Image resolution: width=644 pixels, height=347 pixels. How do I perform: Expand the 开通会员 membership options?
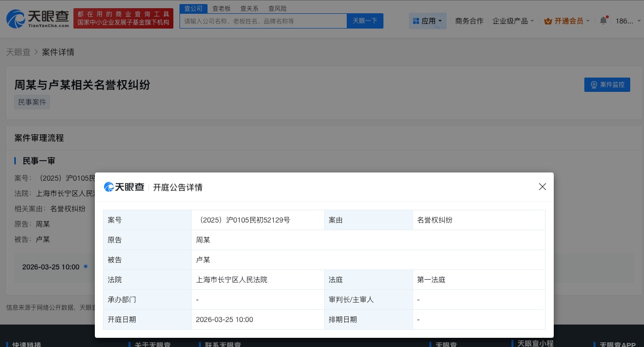pyautogui.click(x=566, y=21)
